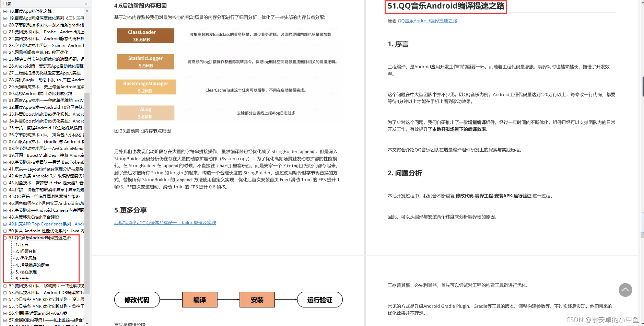Viewport: 644px width, 326px height.
Task: Expand item 18.百度App组件化之路
Action: [x=5, y=11]
